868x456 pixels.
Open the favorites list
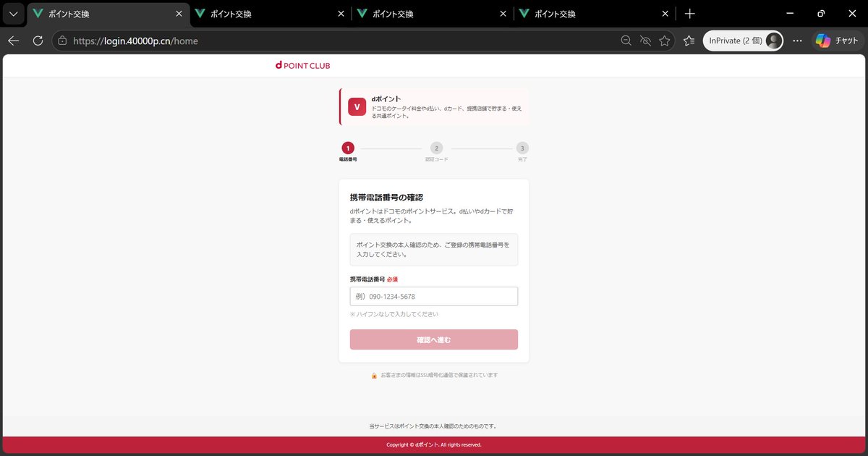coord(689,41)
